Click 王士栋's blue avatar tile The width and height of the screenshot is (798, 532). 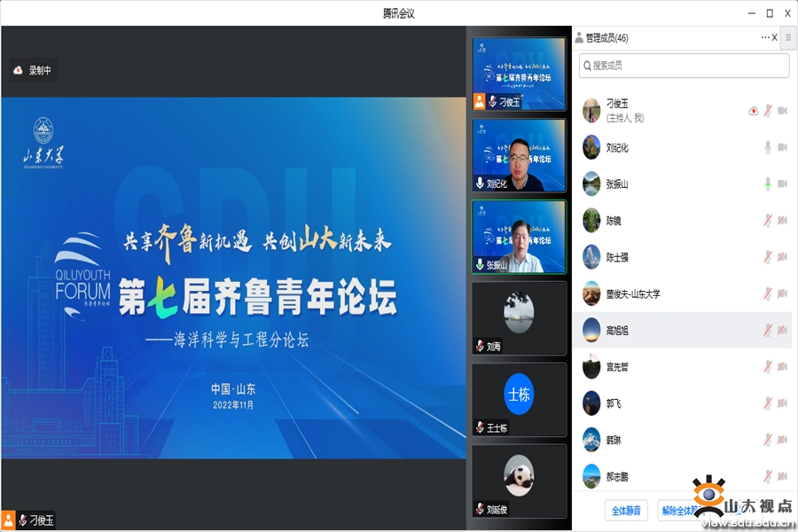(x=519, y=395)
